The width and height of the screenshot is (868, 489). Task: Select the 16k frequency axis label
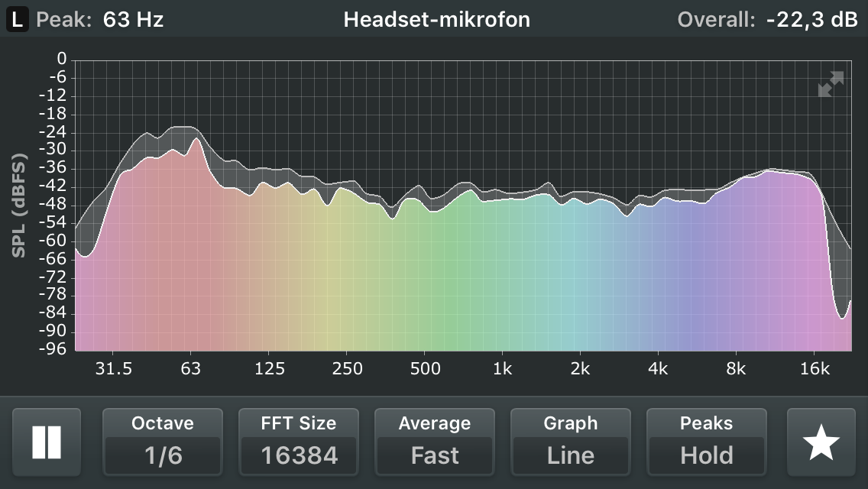pos(815,369)
